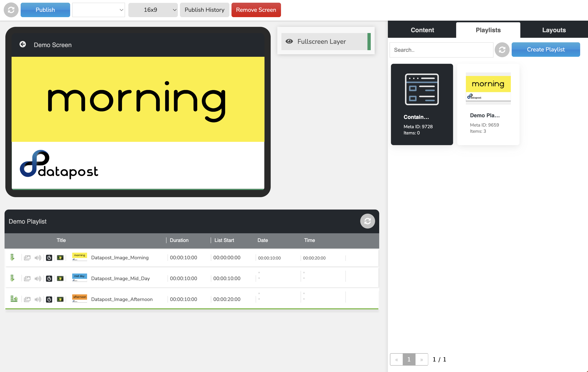Click the Date column header
Screen dimensions: 588x372
(x=262, y=240)
